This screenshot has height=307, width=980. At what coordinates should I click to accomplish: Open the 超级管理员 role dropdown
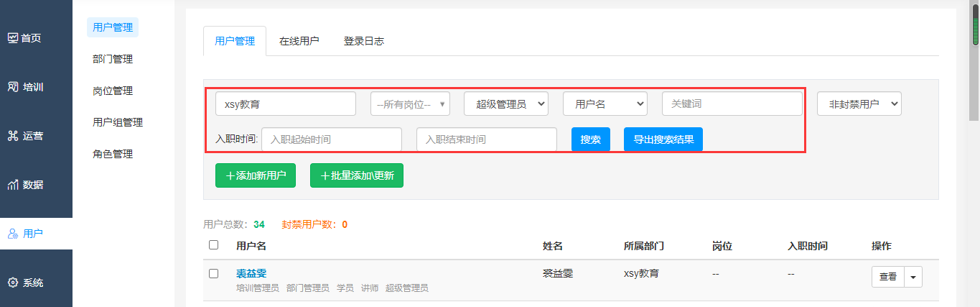pos(505,104)
